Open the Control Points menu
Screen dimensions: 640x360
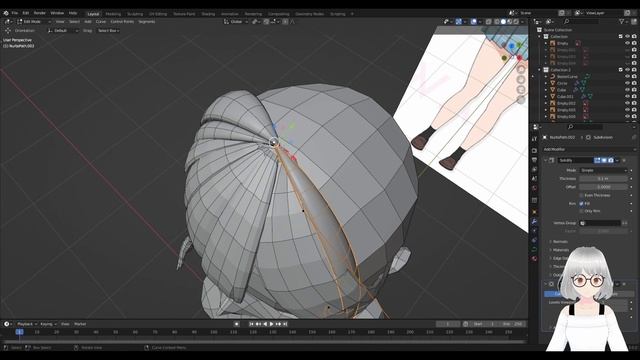[122, 22]
